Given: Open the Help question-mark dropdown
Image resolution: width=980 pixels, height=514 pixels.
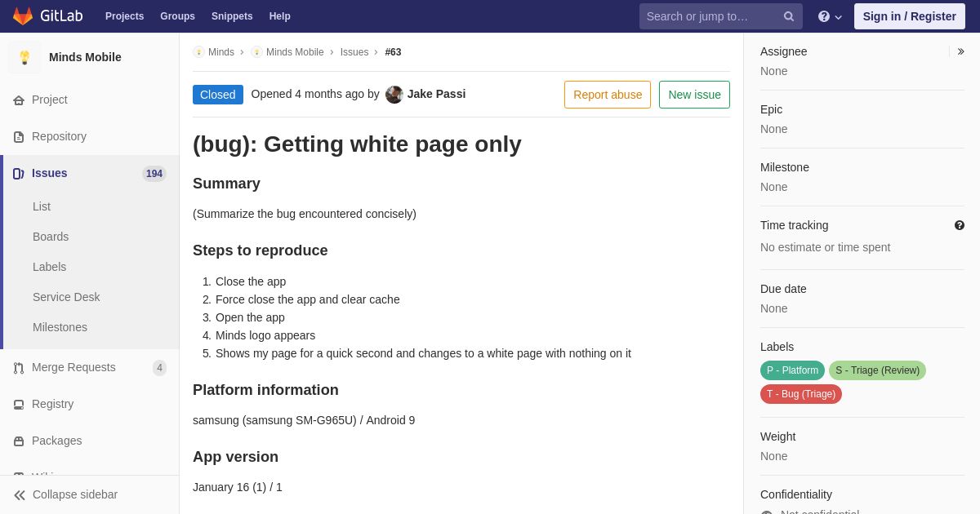Looking at the screenshot, I should (x=830, y=16).
